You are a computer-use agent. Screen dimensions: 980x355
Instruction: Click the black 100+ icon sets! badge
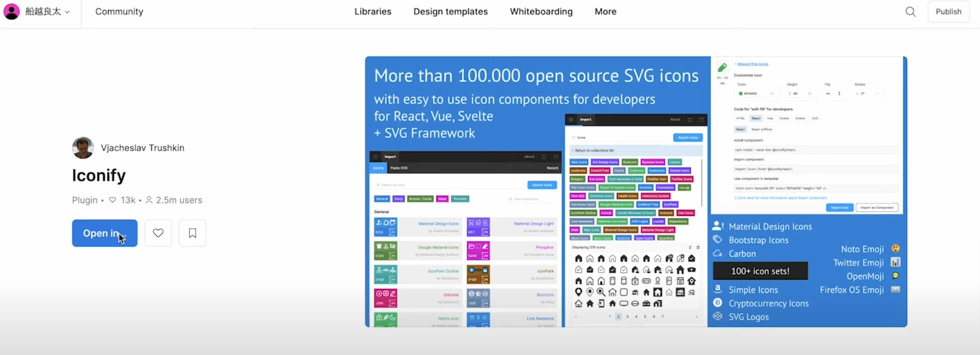click(x=760, y=271)
